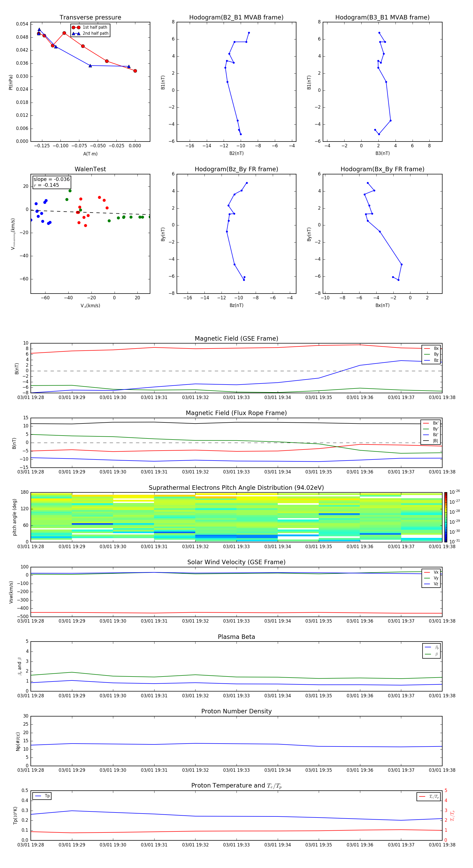The width and height of the screenshot is (473, 868).
Task: Click the topmost point of B2_B1 hodogram curve
Action: click(249, 33)
